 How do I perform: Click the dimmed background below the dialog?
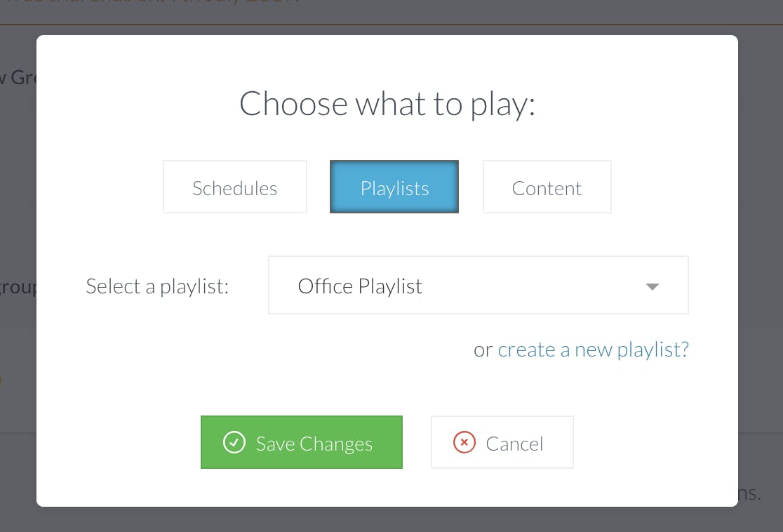point(391,519)
